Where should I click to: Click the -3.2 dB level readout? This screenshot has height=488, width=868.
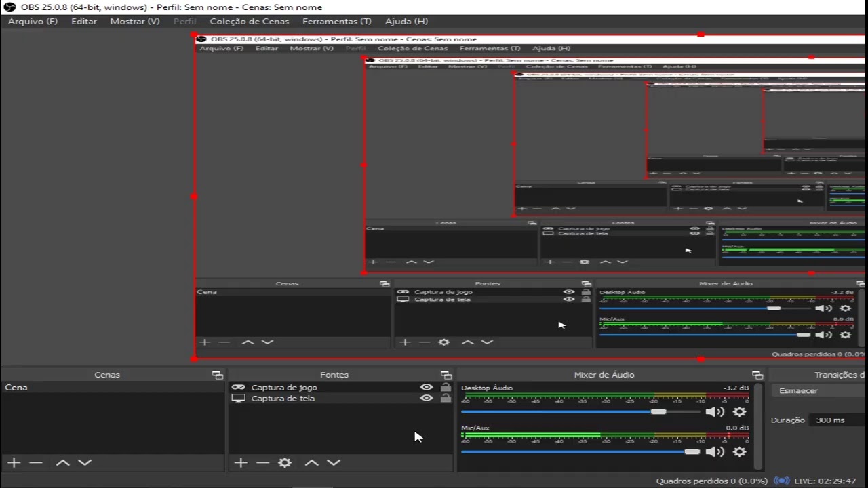point(736,388)
